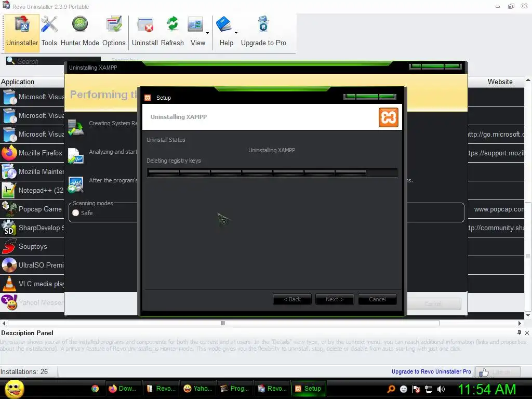Switch to the second Revo... taskbar item
532x399 pixels.
click(x=272, y=389)
